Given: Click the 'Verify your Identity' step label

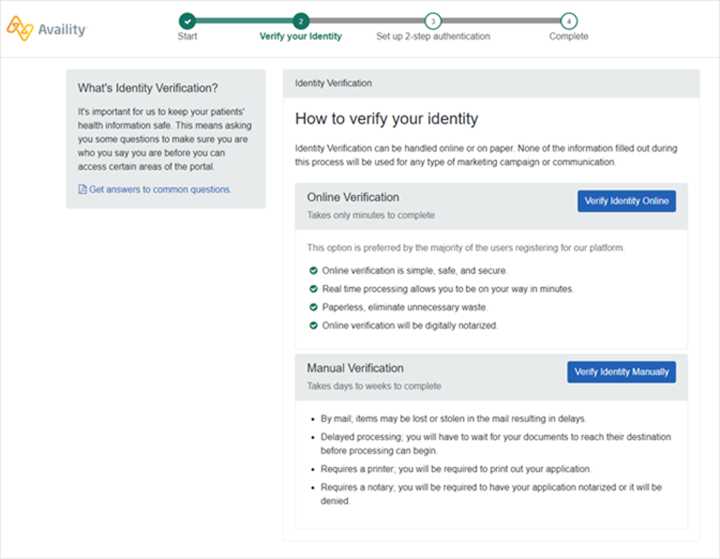Looking at the screenshot, I should (x=301, y=36).
